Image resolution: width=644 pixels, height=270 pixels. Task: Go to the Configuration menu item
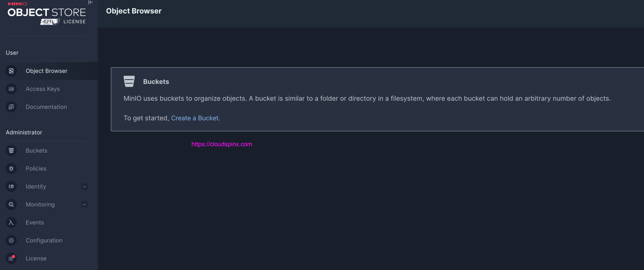44,240
